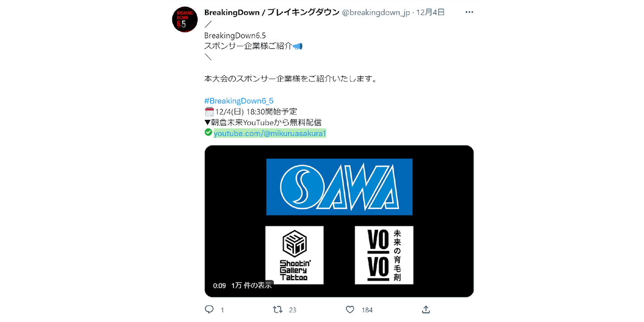Click the BreakingDown display name

click(x=271, y=13)
